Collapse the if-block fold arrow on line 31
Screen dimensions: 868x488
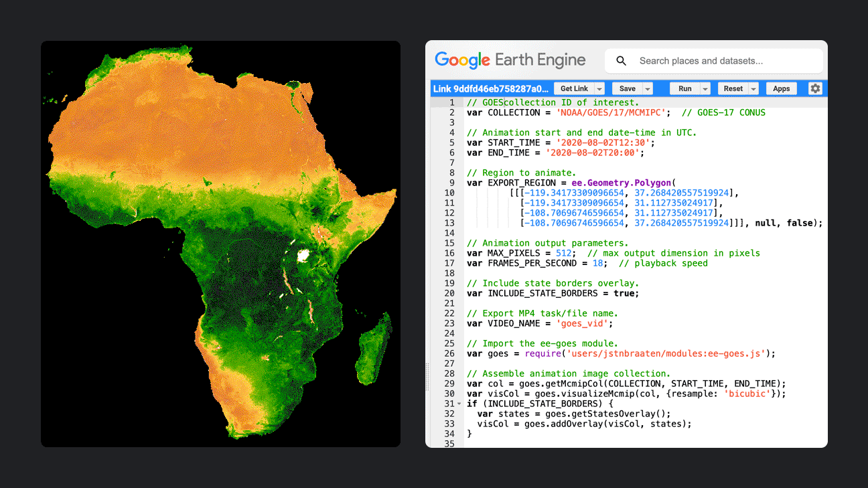(460, 404)
